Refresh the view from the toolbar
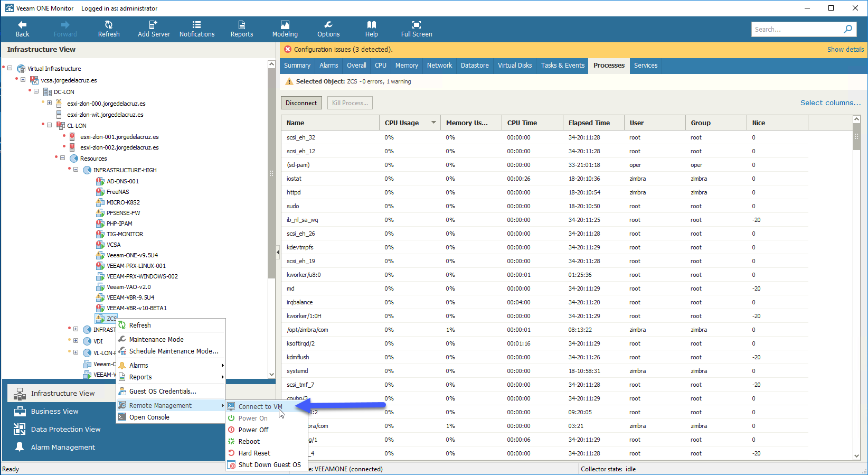Screen dimensions: 868x475 coord(109,29)
